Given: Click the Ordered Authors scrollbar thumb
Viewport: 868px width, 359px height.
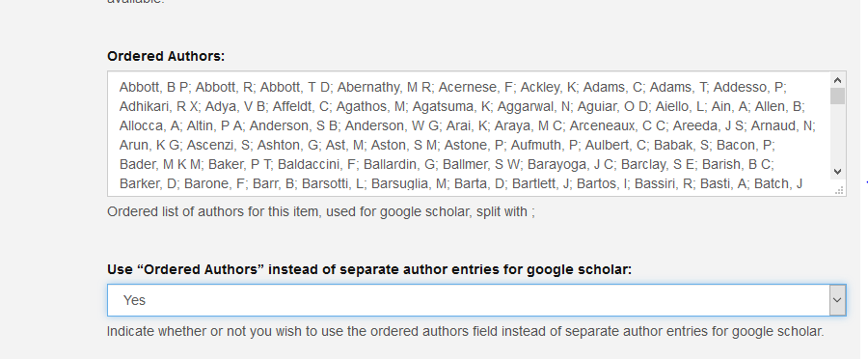Looking at the screenshot, I should click(x=837, y=96).
